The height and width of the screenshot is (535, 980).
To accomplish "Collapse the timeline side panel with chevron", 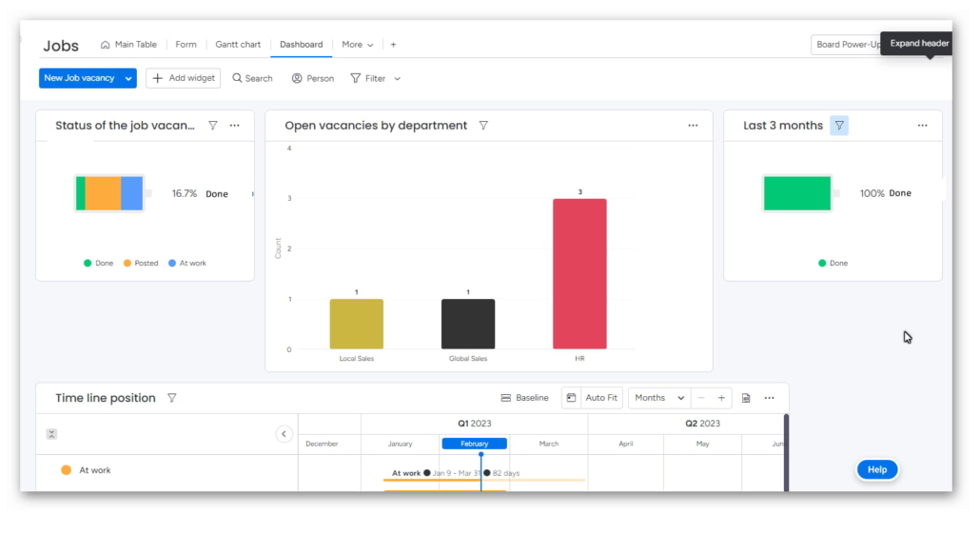I will pos(284,434).
